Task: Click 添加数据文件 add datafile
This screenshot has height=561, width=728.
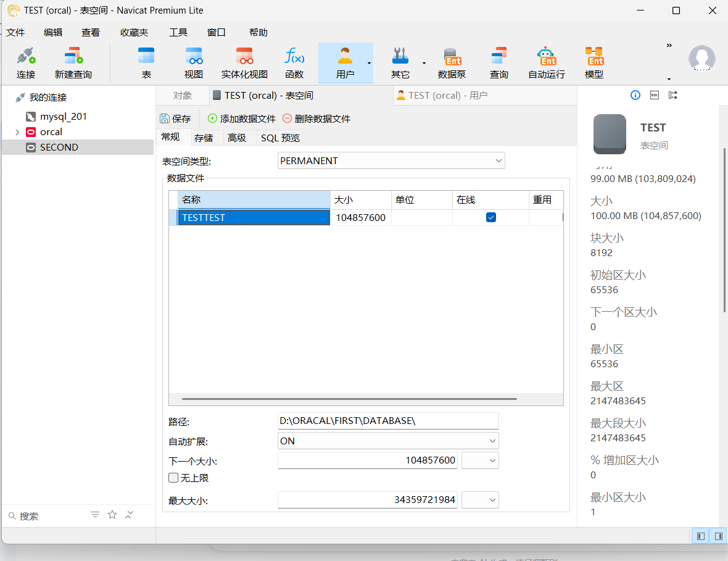Action: tap(241, 119)
